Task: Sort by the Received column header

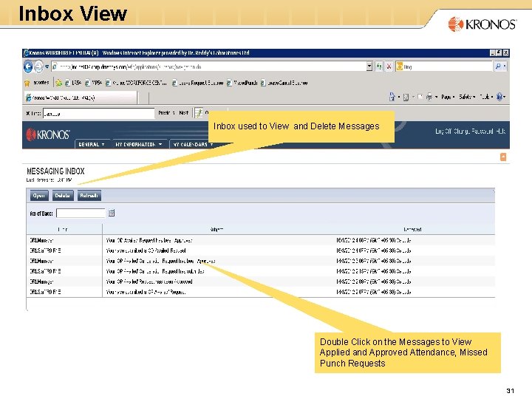Action: [x=412, y=229]
